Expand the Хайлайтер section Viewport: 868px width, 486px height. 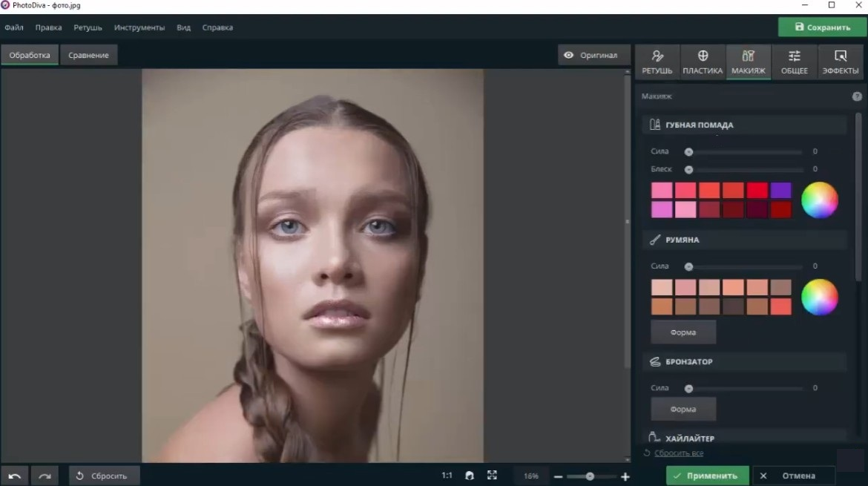point(744,438)
